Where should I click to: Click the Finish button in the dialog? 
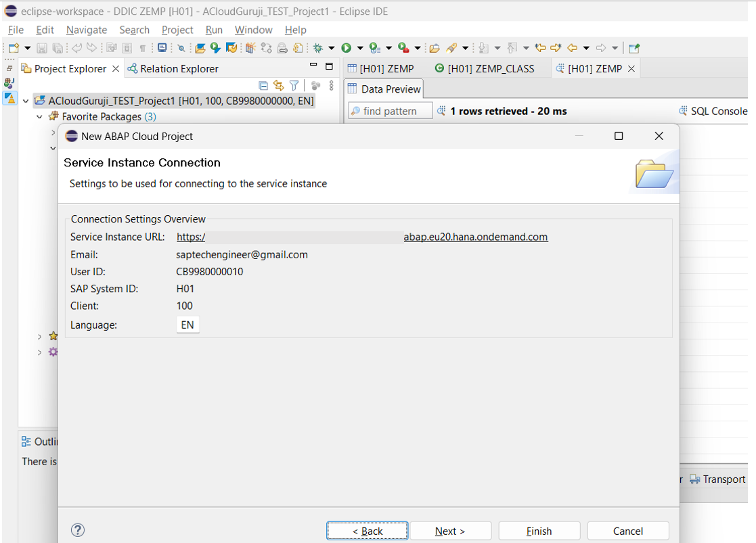[539, 531]
